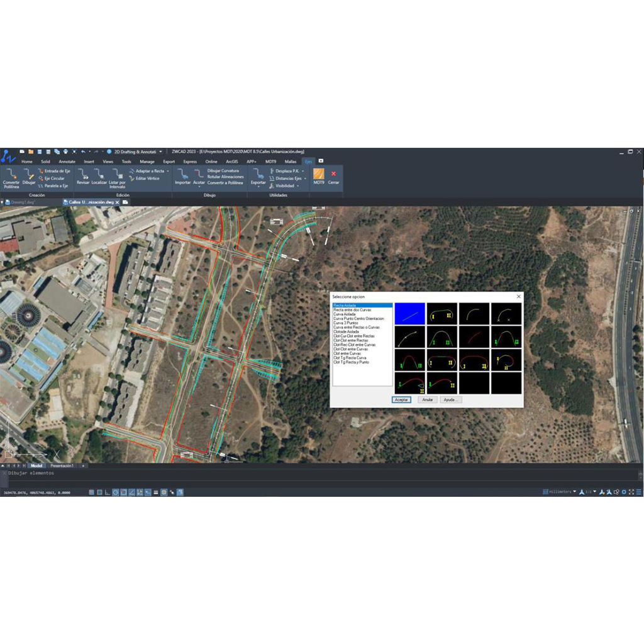This screenshot has height=644, width=644.
Task: Open the millimeters units dropdown
Action: pyautogui.click(x=560, y=492)
